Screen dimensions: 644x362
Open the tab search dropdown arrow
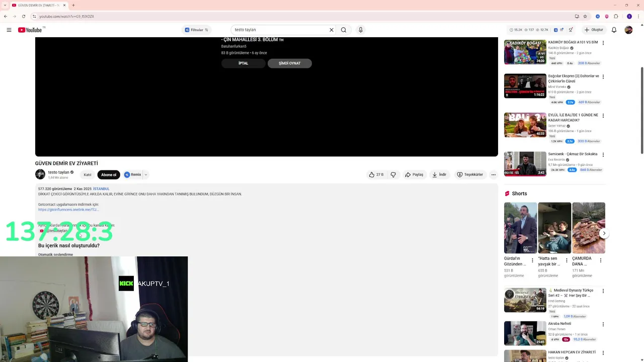(5, 5)
